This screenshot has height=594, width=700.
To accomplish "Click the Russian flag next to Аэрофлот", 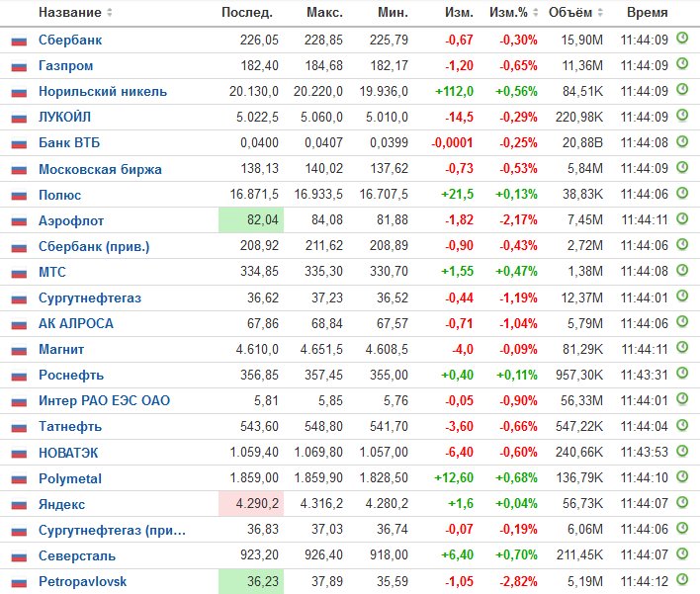I will click(x=19, y=221).
